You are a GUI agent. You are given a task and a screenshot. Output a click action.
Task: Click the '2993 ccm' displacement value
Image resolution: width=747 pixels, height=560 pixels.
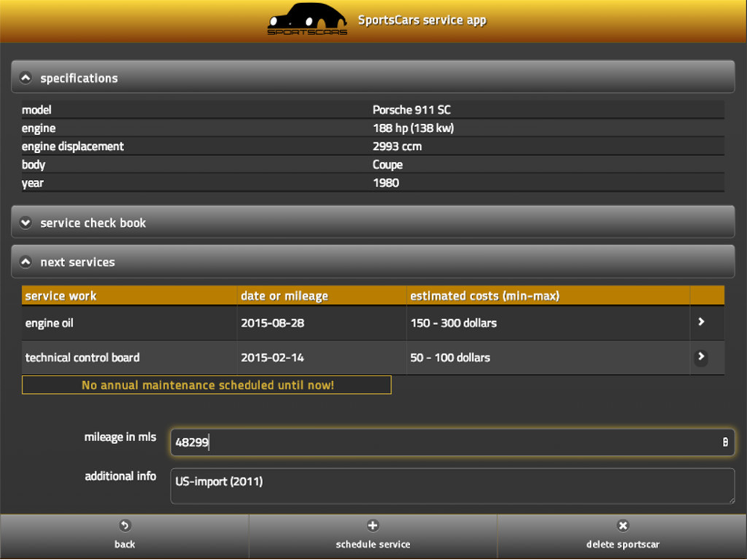(x=397, y=146)
